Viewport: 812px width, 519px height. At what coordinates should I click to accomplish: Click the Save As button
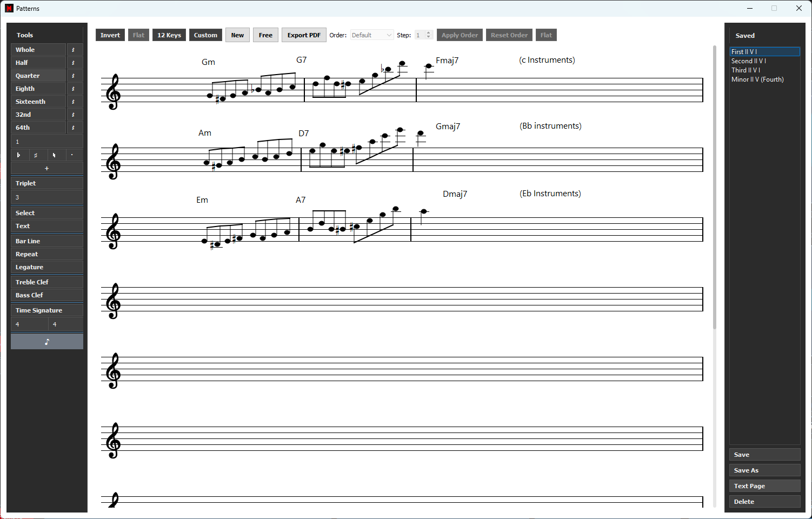tap(764, 470)
